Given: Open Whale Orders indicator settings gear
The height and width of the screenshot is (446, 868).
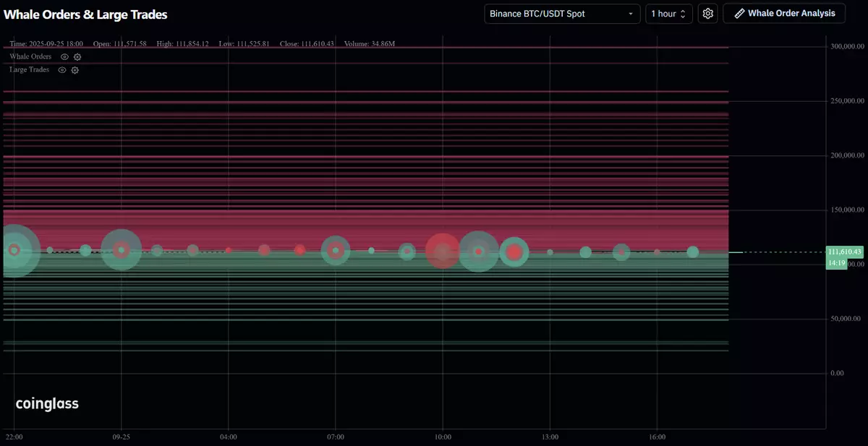Looking at the screenshot, I should [x=77, y=56].
